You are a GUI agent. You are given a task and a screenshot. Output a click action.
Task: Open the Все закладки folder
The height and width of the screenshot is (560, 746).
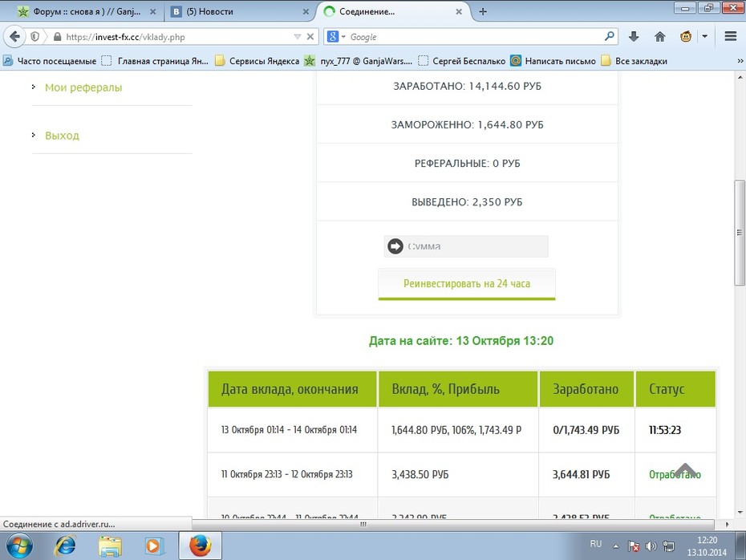click(x=635, y=61)
